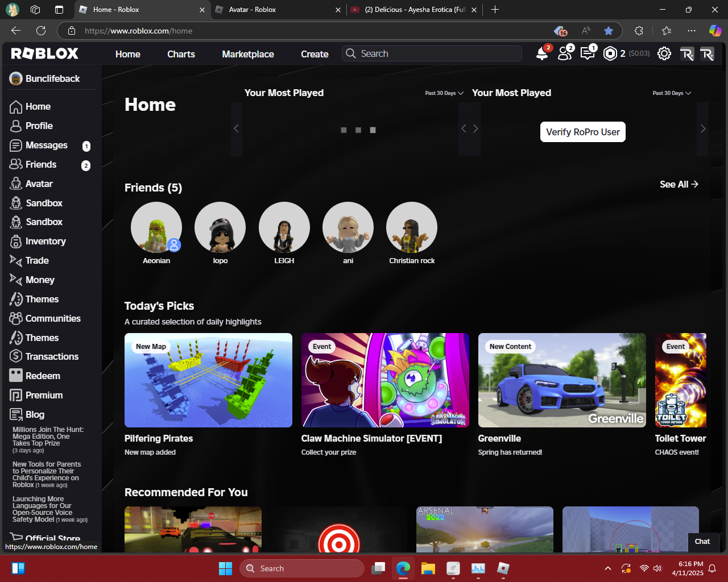728x582 pixels.
Task: Open Microsoft Edge from the taskbar
Action: (403, 568)
